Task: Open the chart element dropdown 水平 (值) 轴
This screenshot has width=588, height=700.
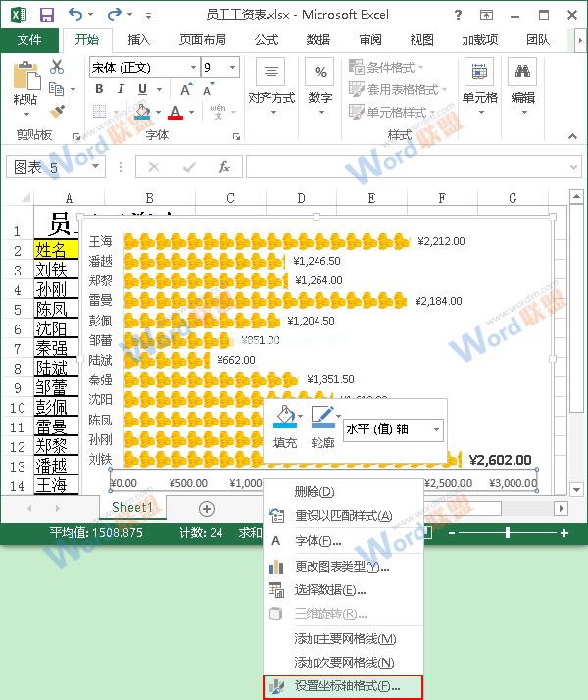Action: 436,429
